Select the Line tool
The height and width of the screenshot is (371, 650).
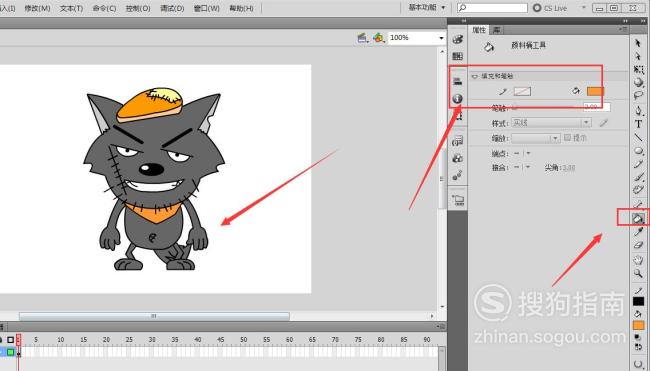[638, 137]
